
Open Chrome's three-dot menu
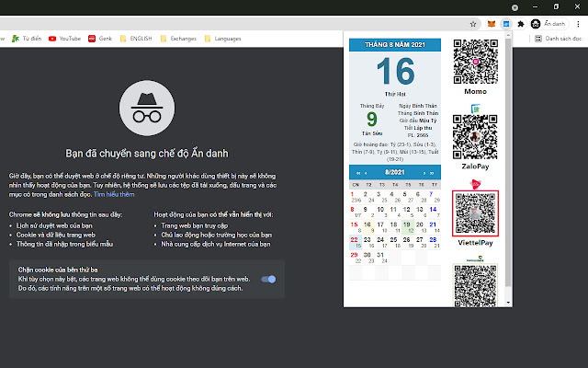(x=578, y=24)
